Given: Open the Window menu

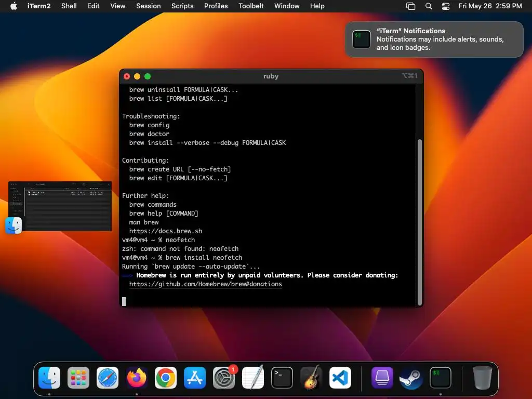Looking at the screenshot, I should tap(287, 6).
